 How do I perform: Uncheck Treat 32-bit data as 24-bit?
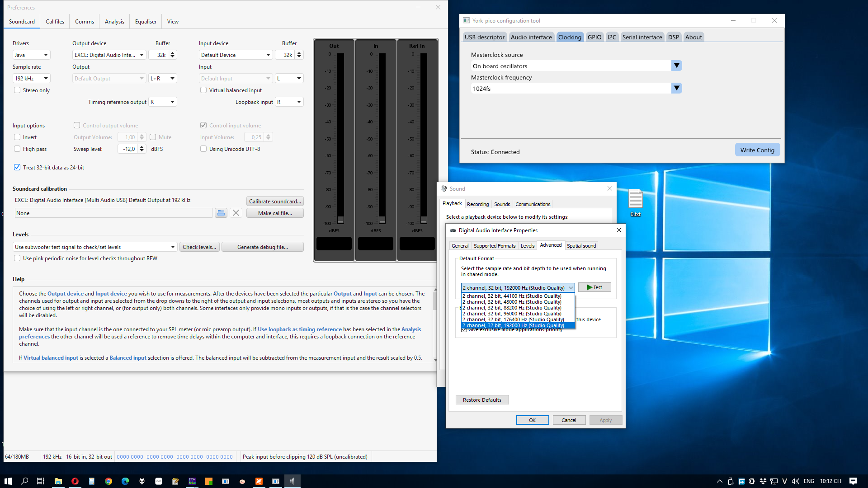pyautogui.click(x=17, y=168)
